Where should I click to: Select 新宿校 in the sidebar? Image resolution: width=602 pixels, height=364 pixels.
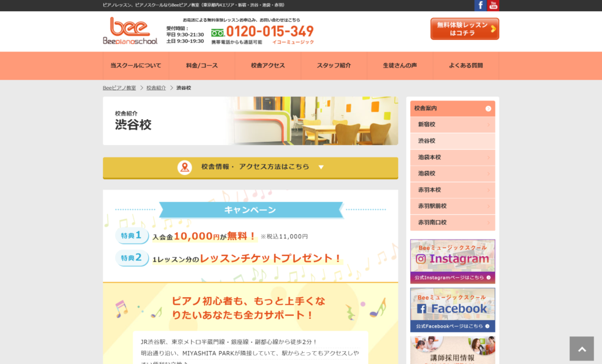pos(453,124)
